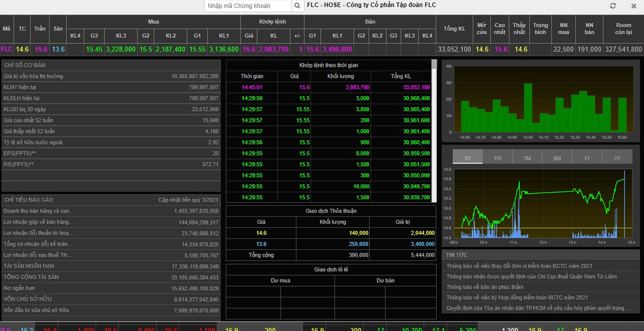The image size is (644, 331).
Task: Click the negotiated deal price 14.6 row
Action: [331, 233]
